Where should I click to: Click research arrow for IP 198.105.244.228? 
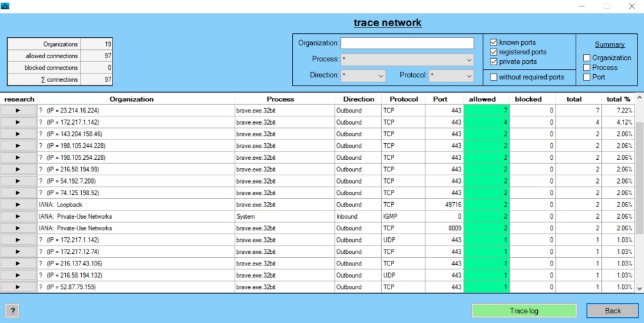click(x=18, y=146)
